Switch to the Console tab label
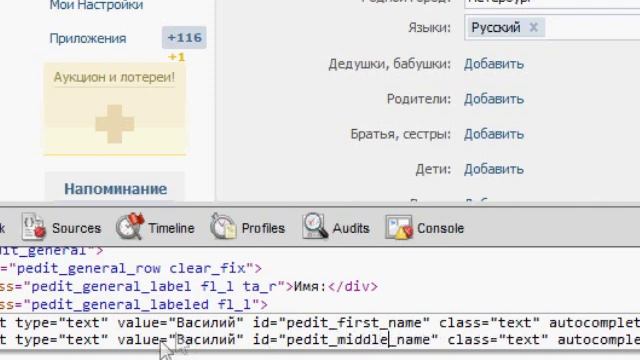Screen dimensions: 640x360 click(x=440, y=228)
